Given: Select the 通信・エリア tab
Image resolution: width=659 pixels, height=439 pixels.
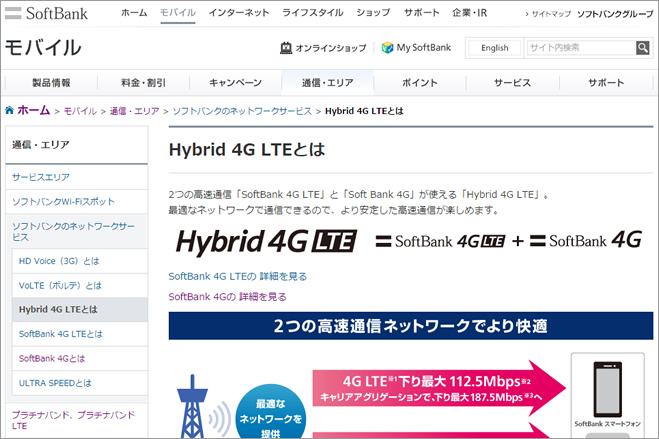Looking at the screenshot, I should click(x=327, y=83).
